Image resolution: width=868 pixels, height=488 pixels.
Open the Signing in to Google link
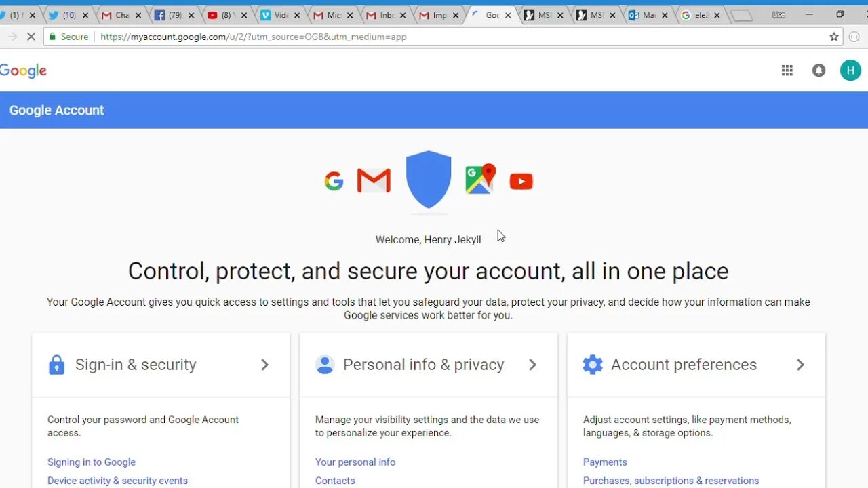tap(92, 462)
